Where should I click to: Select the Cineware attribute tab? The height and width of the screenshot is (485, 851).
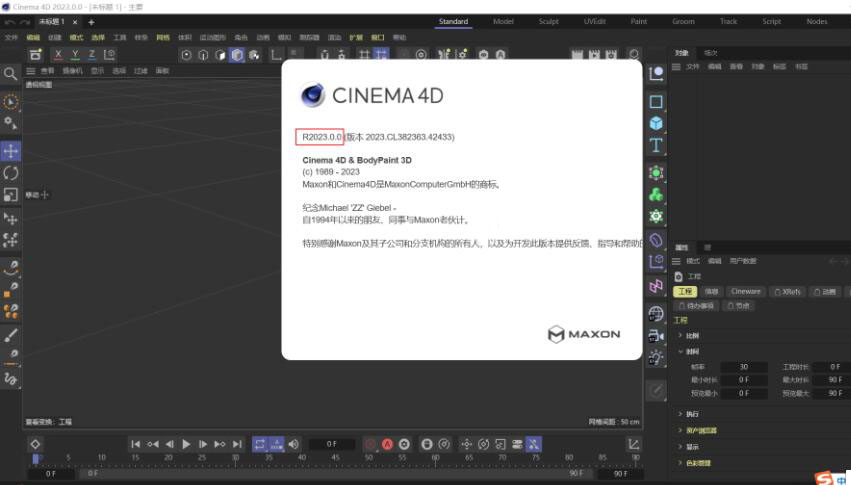click(x=746, y=292)
